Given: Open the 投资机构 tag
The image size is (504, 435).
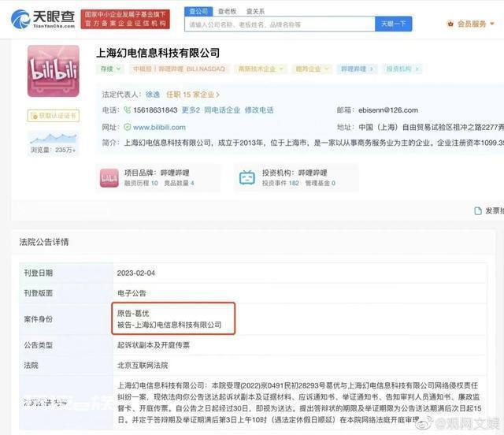Looking at the screenshot, I should pyautogui.click(x=402, y=69).
